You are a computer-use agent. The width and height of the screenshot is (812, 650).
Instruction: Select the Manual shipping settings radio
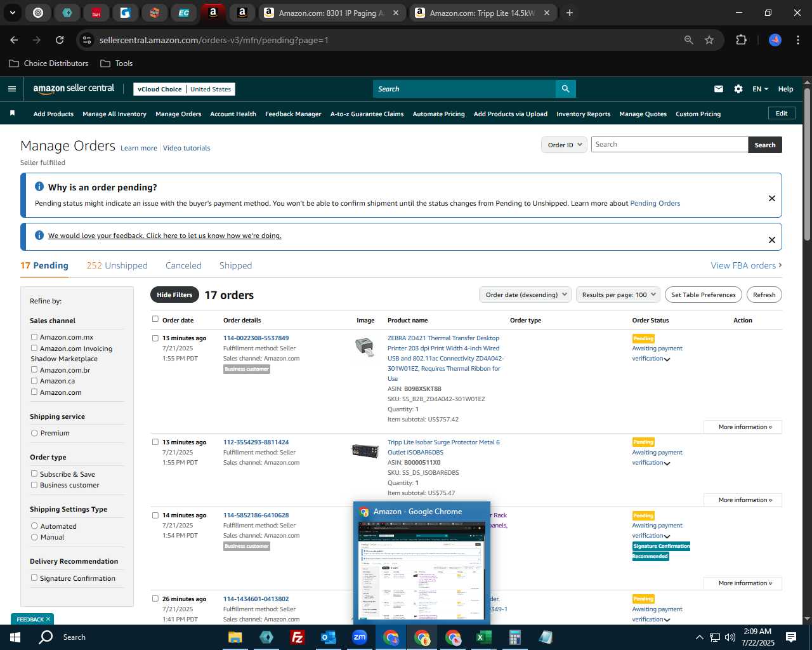pyautogui.click(x=34, y=537)
